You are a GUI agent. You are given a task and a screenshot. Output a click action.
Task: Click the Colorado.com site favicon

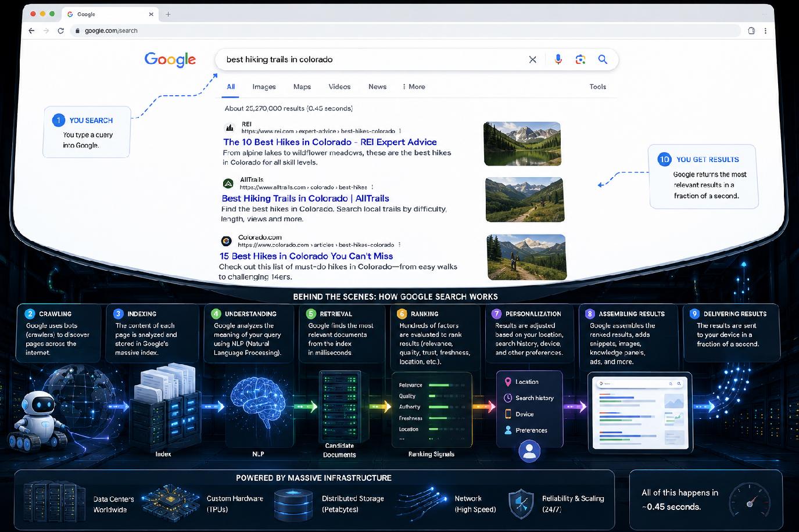[226, 241]
